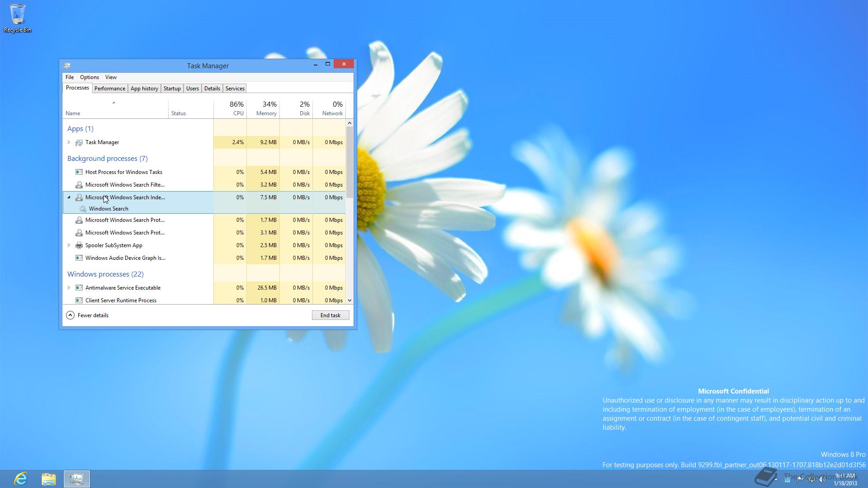Click the Microsoft Windows Search Indexer icon
The height and width of the screenshot is (488, 868).
tap(79, 197)
